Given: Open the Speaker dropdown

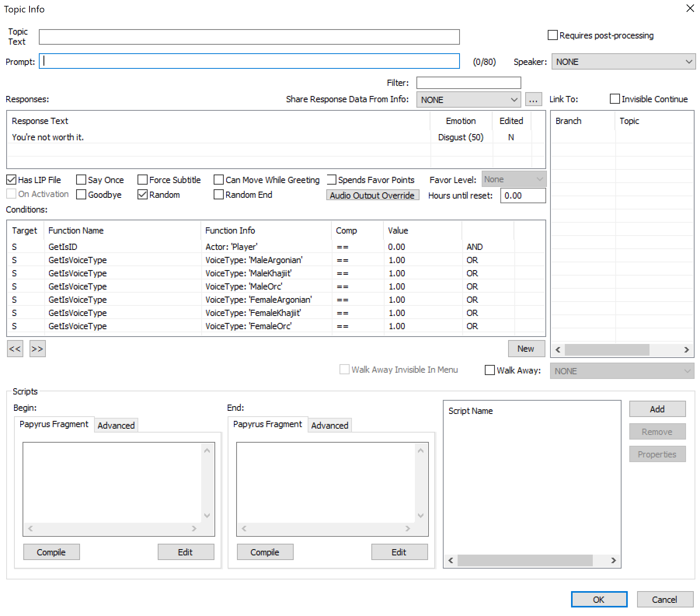Looking at the screenshot, I should tap(623, 62).
